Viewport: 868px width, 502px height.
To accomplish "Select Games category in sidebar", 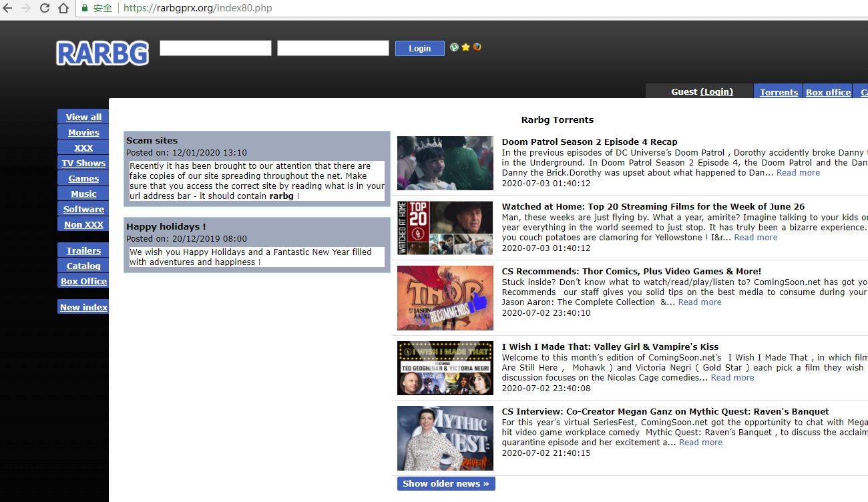I will [x=83, y=178].
